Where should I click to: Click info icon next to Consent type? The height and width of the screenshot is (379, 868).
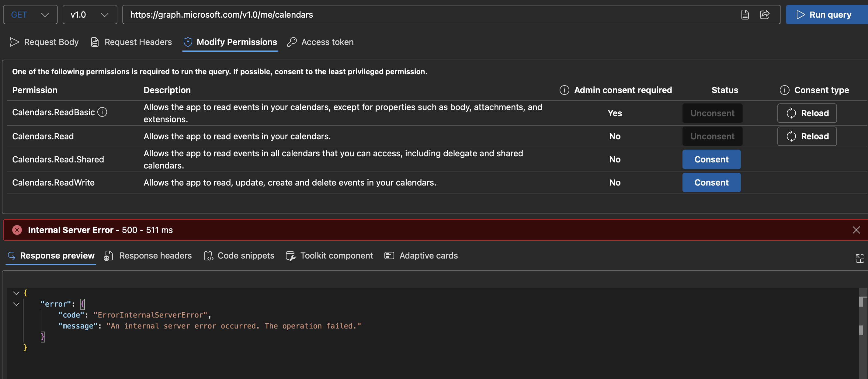[x=784, y=90]
